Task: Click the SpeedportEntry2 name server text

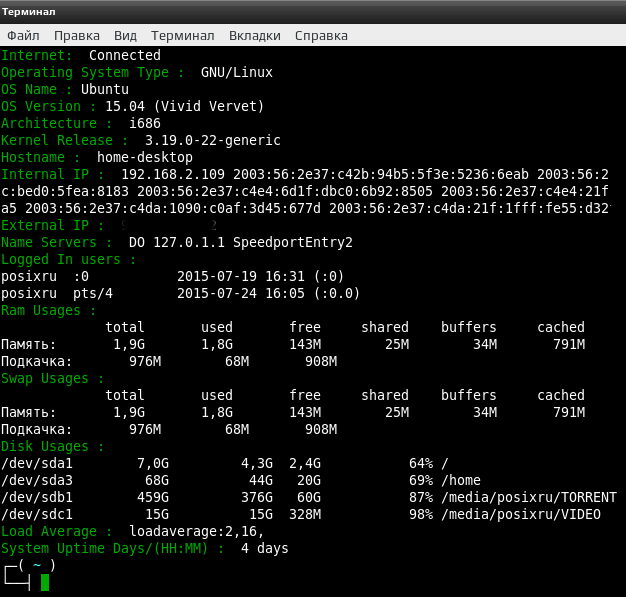Action: point(293,243)
